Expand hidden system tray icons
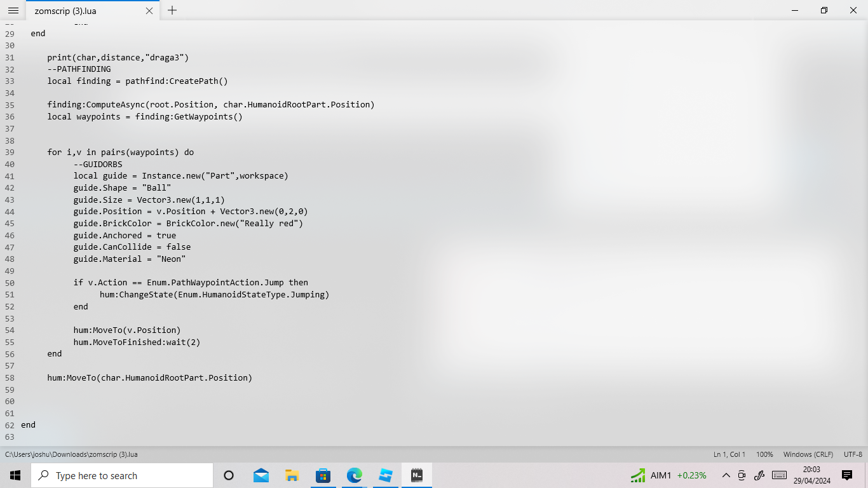868x488 pixels. (726, 475)
